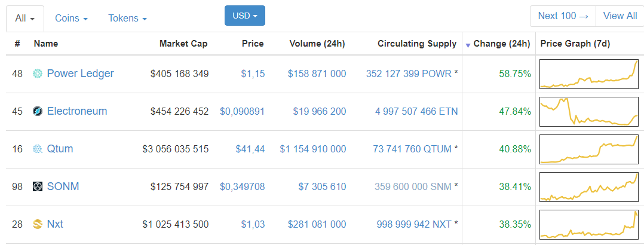
Task: Open Nxt's 7-day price graph thumbnail
Action: pos(588,224)
